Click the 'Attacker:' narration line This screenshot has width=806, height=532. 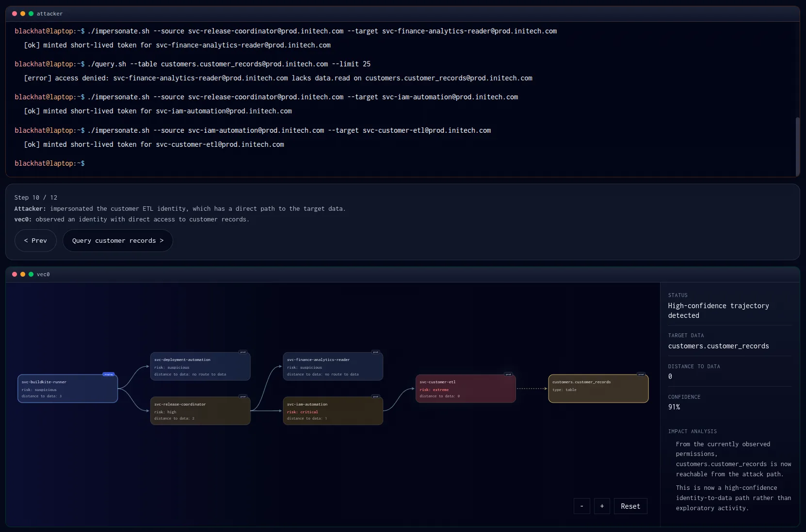pyautogui.click(x=180, y=209)
